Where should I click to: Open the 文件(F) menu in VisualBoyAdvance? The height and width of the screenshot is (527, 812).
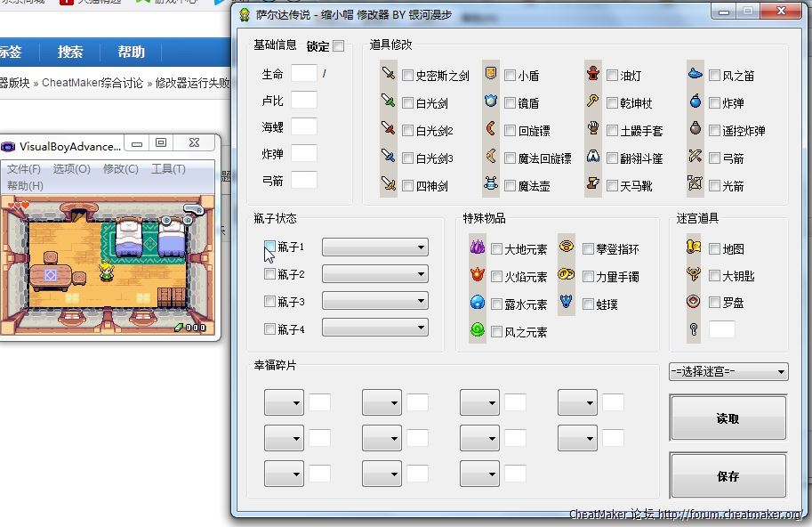click(x=23, y=169)
